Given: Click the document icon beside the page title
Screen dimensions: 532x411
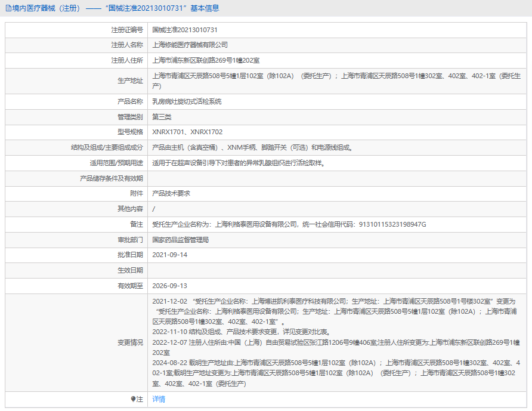Looking at the screenshot, I should point(8,8).
